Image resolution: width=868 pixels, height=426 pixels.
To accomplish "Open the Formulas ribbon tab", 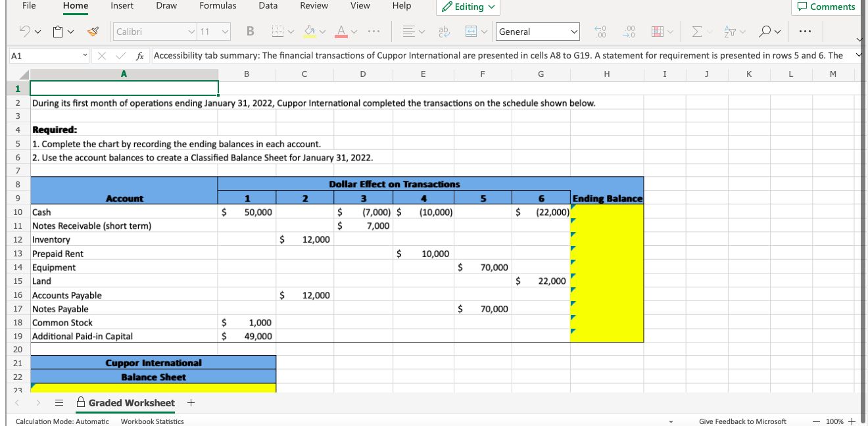I will pos(218,6).
